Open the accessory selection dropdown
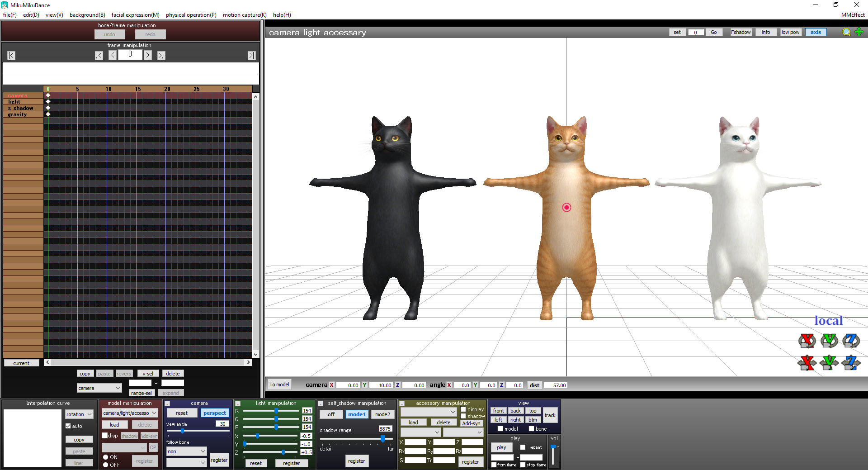This screenshot has height=470, width=868. coord(429,412)
